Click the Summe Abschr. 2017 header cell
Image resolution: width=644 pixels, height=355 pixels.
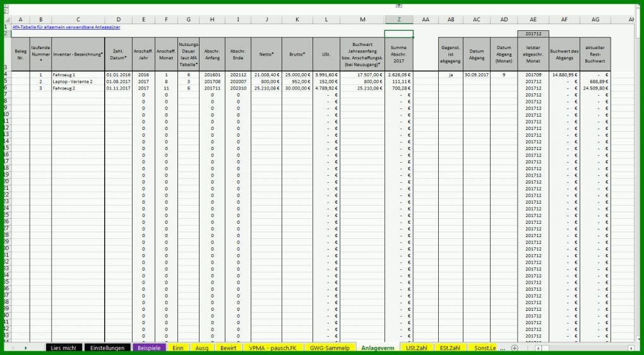coord(399,54)
